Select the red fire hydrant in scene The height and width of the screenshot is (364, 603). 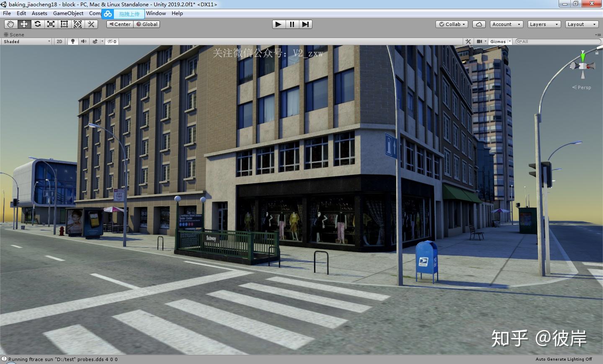pos(62,231)
